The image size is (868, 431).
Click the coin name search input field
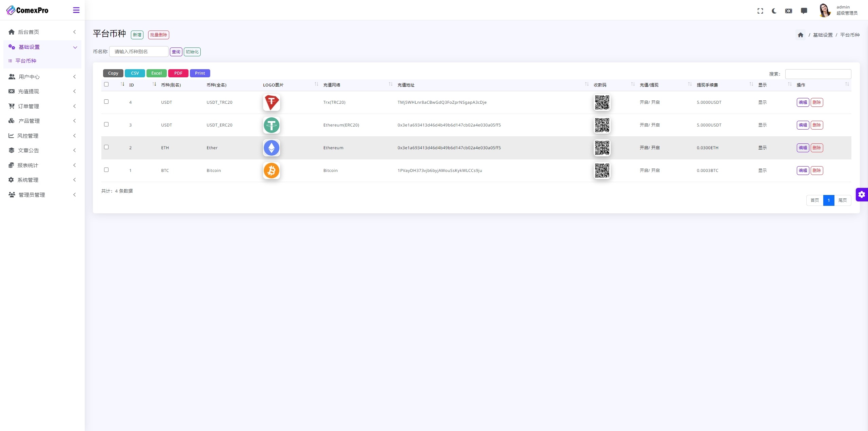point(139,52)
